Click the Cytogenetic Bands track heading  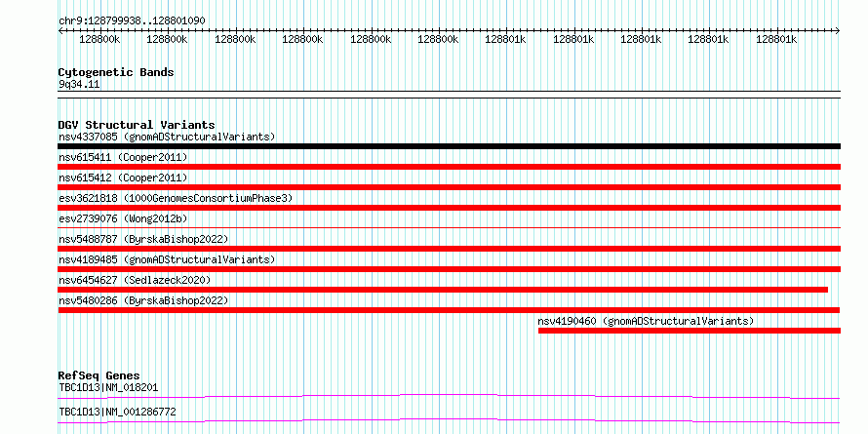(116, 72)
